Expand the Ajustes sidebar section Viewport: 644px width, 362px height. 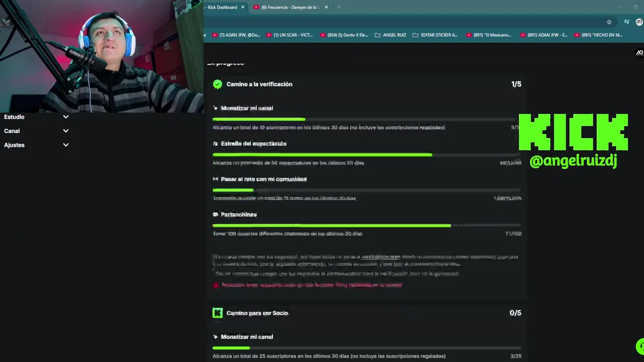pyautogui.click(x=65, y=145)
